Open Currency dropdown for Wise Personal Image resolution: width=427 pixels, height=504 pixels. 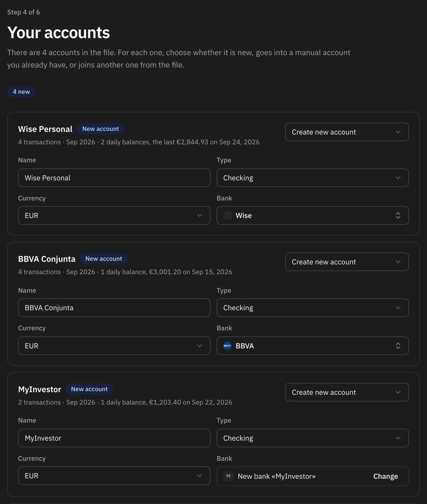tap(114, 215)
